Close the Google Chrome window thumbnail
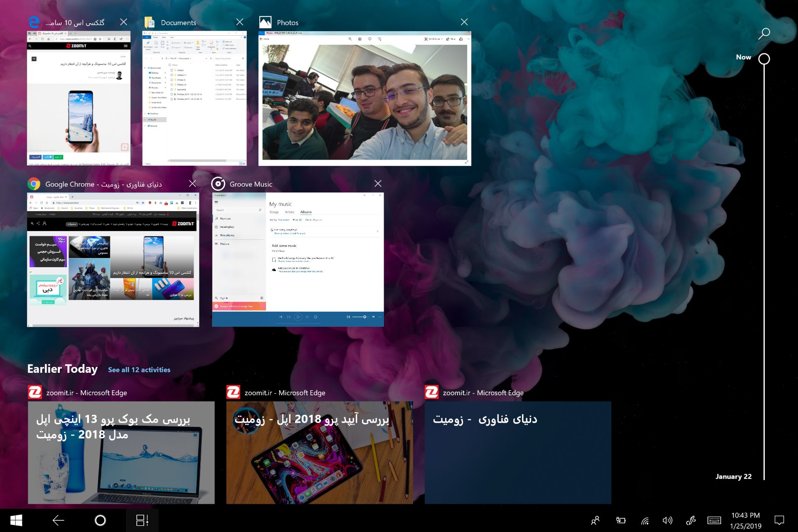This screenshot has width=798, height=532. (x=192, y=184)
